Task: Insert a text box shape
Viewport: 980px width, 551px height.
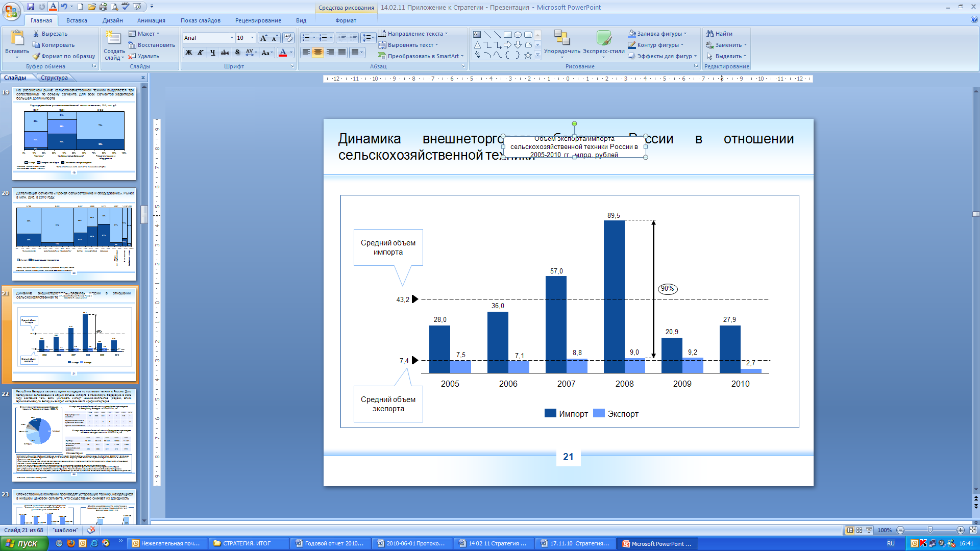Action: pyautogui.click(x=477, y=35)
